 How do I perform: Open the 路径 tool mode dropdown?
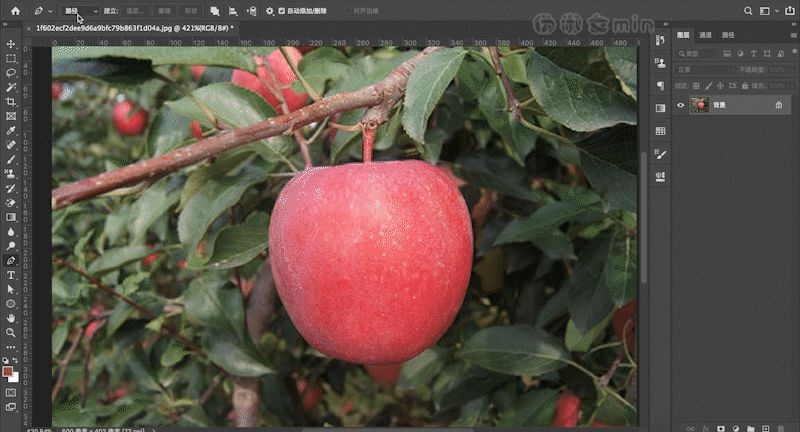coord(81,11)
